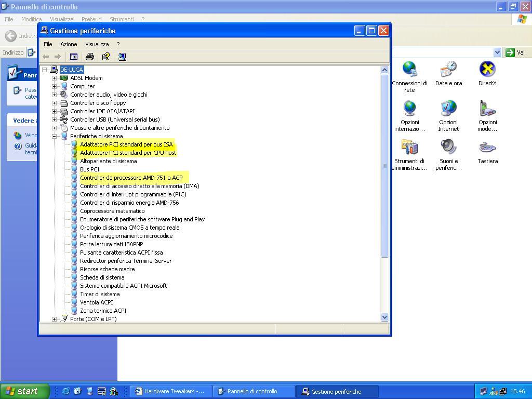Open Opzioni Internet icon
Image resolution: width=532 pixels, height=399 pixels.
[448, 116]
